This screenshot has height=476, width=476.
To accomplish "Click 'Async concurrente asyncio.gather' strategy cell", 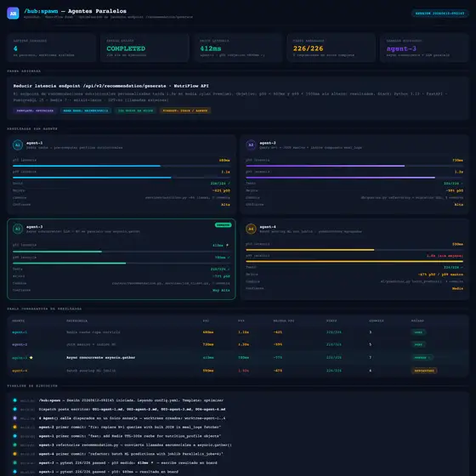I will (x=101, y=358).
